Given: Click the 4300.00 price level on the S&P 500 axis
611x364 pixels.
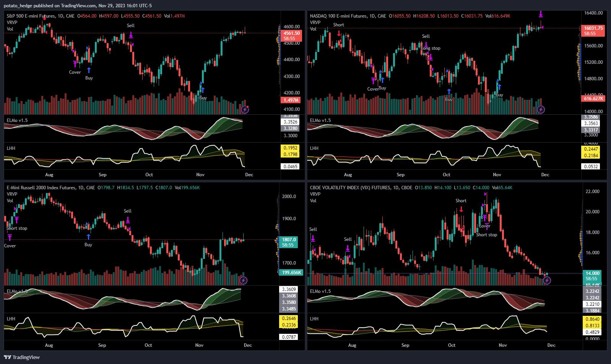Looking at the screenshot, I should point(291,76).
